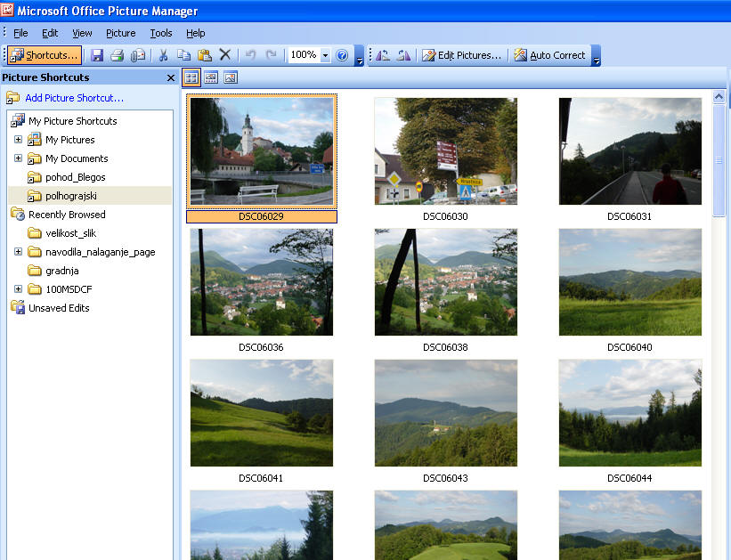Select the My Documents folder
The height and width of the screenshot is (560, 731).
[77, 158]
